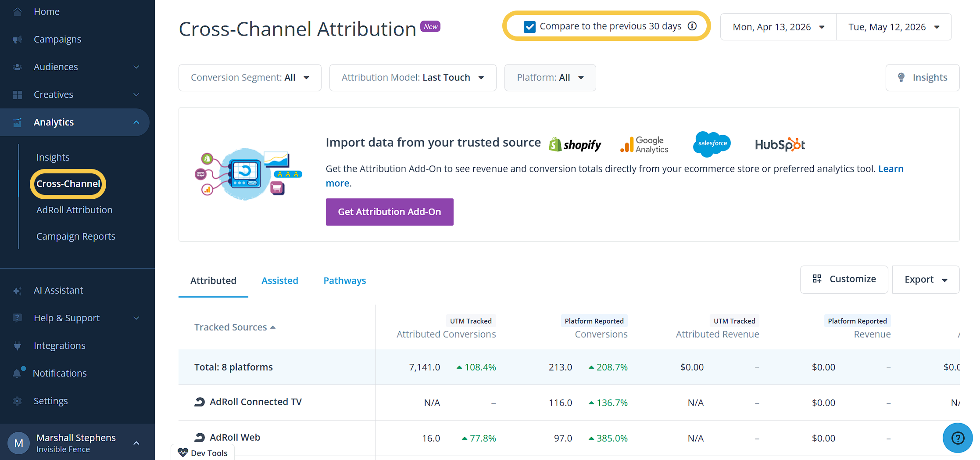The height and width of the screenshot is (460, 980).
Task: Switch to the Assisted tab
Action: (x=280, y=281)
